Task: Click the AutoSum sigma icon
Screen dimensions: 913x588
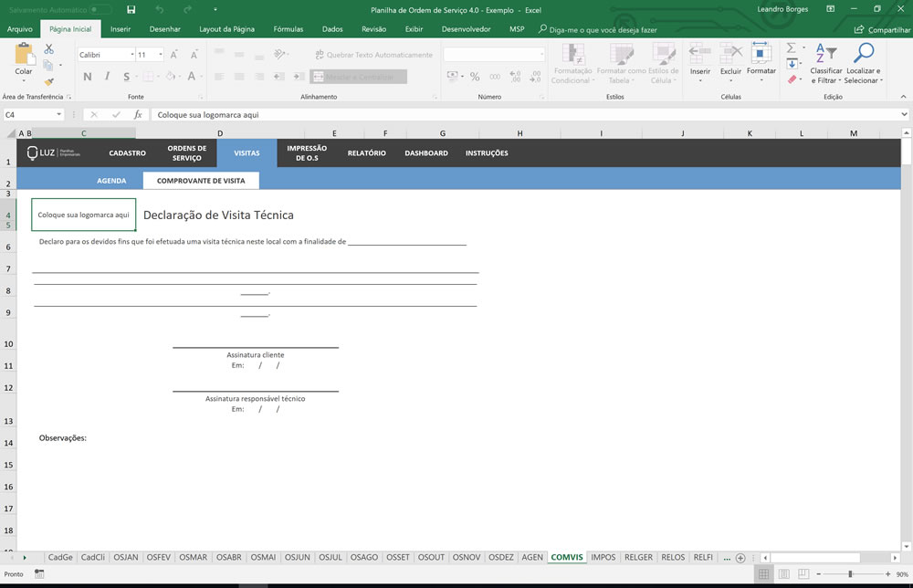Action: [792, 47]
